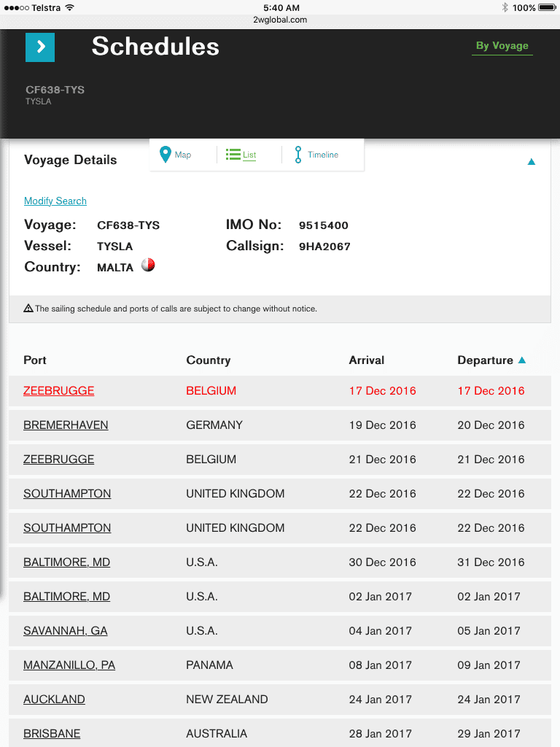560x747 pixels.
Task: Open the BREMERHAVEN port link
Action: (66, 425)
